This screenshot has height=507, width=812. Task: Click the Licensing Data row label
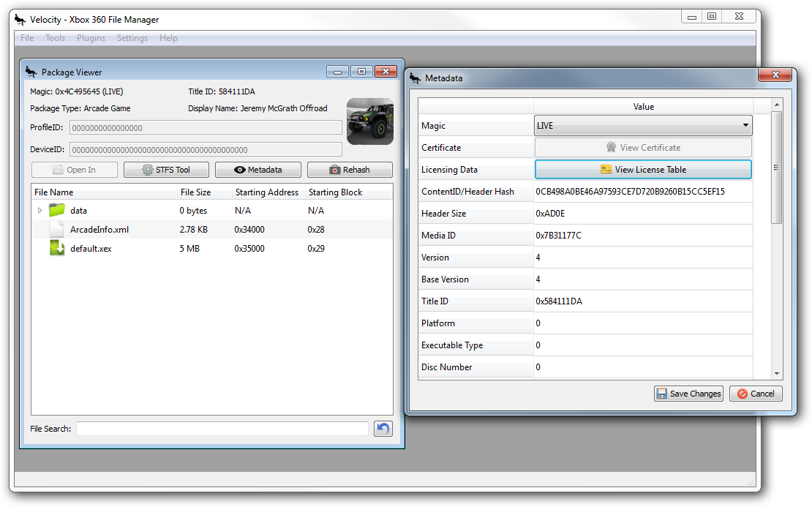click(449, 169)
